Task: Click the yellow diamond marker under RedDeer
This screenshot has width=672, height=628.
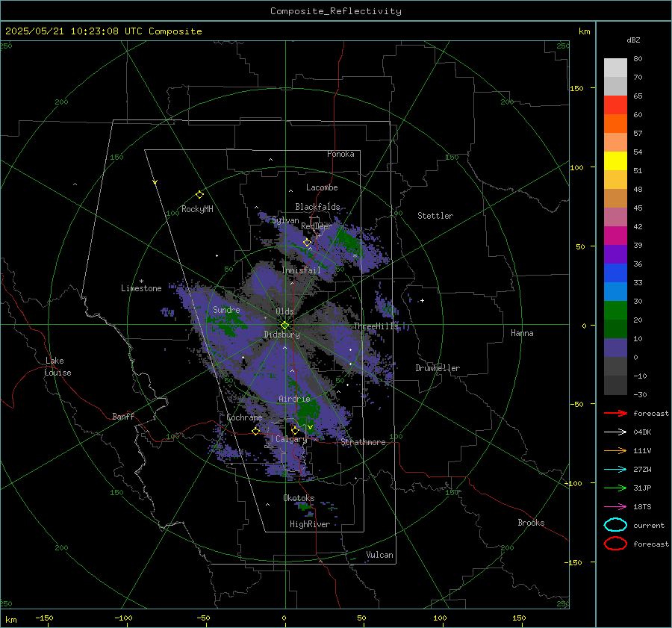Action: 307,243
